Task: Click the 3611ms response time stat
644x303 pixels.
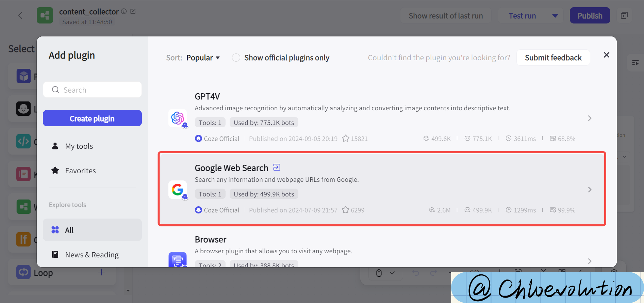Action: pos(521,139)
